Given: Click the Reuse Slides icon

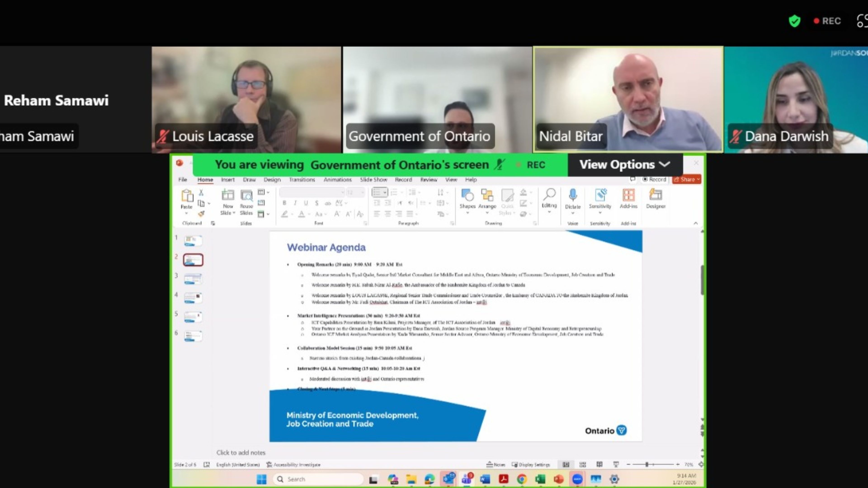Looking at the screenshot, I should [246, 195].
